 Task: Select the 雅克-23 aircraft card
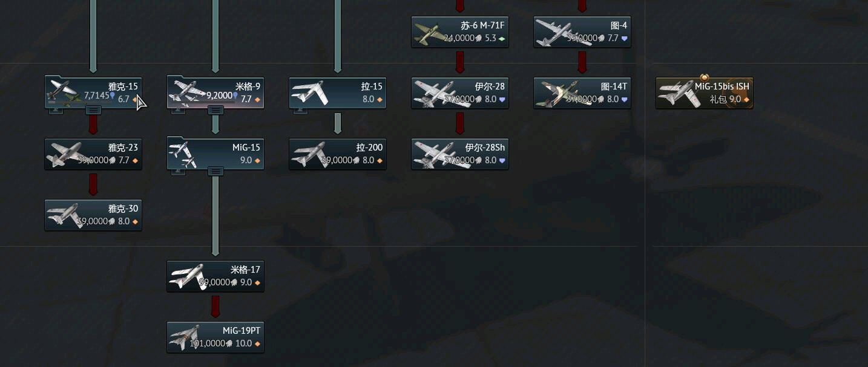[x=93, y=154]
